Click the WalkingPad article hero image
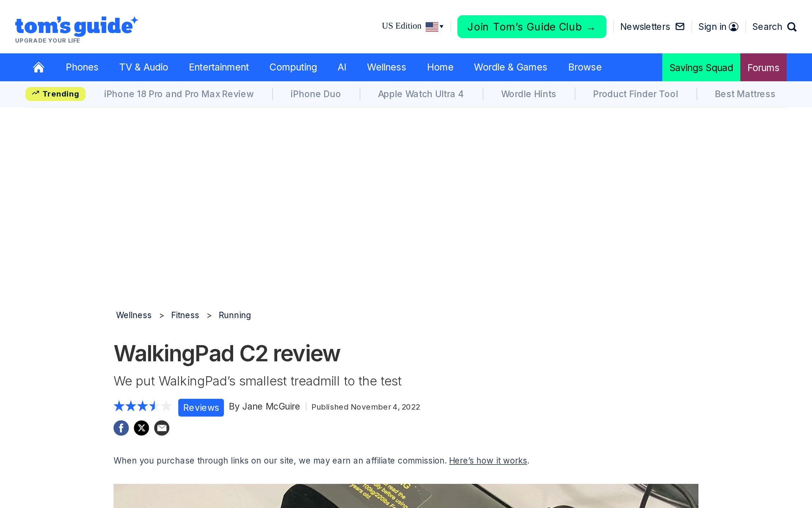The height and width of the screenshot is (508, 812). point(406,496)
